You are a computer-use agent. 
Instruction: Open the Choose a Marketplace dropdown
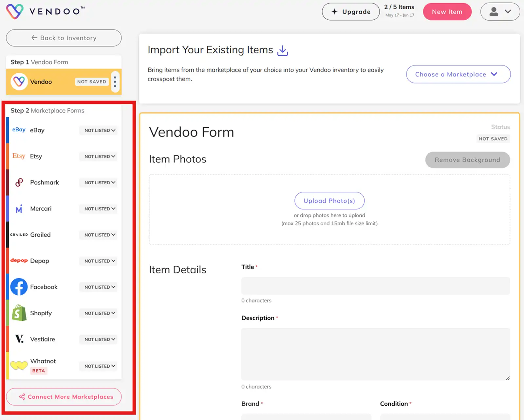coord(458,74)
